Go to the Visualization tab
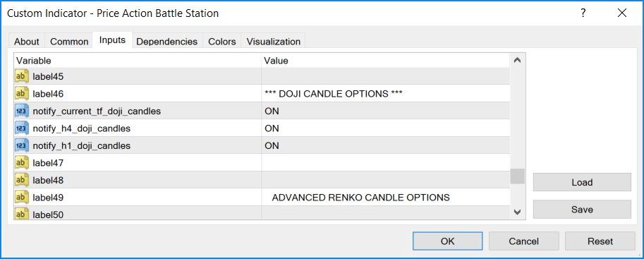The height and width of the screenshot is (259, 644). [x=273, y=42]
